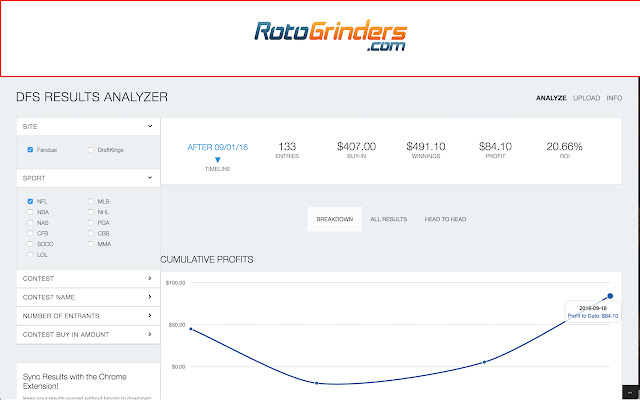Click the $407.00 BUY-IN stat

click(x=356, y=150)
